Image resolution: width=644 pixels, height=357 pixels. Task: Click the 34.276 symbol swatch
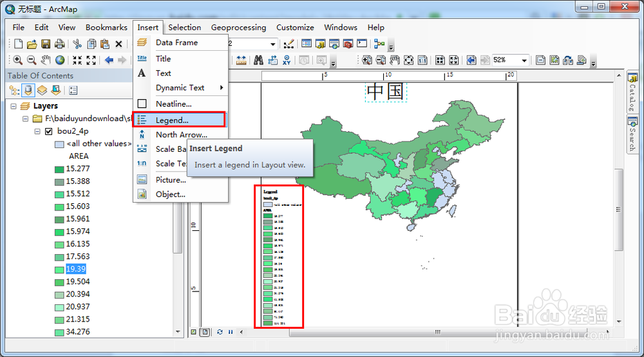(x=59, y=333)
